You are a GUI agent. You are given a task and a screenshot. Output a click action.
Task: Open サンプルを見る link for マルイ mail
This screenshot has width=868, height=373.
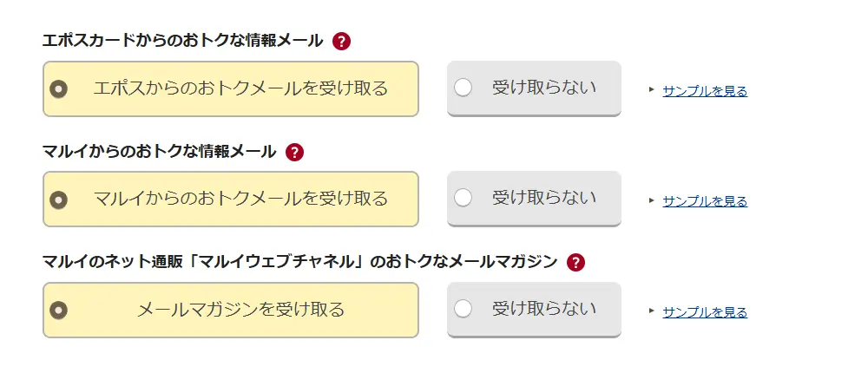pos(705,201)
